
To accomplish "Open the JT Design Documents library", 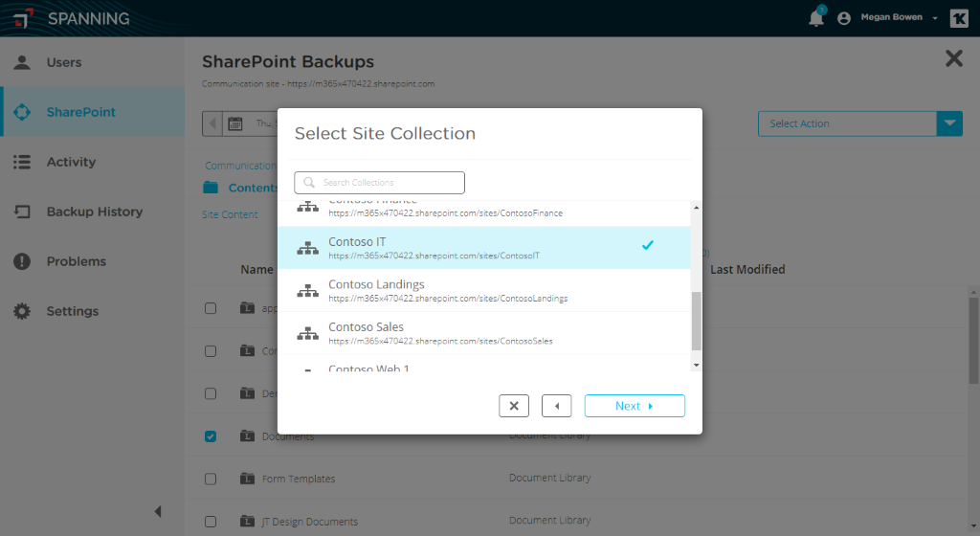I will pos(310,522).
